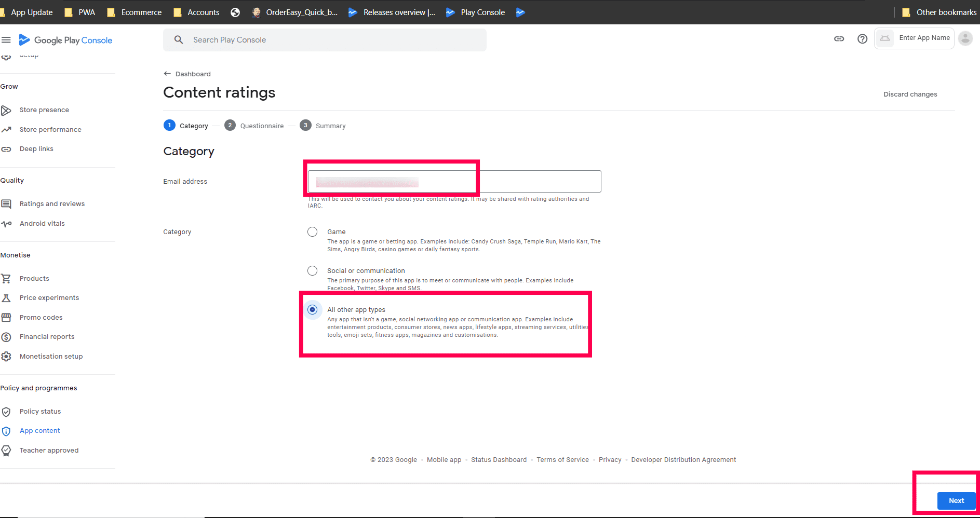Screen dimensions: 980x518
Task: Open Enter App Name app selector
Action: pyautogui.click(x=914, y=38)
